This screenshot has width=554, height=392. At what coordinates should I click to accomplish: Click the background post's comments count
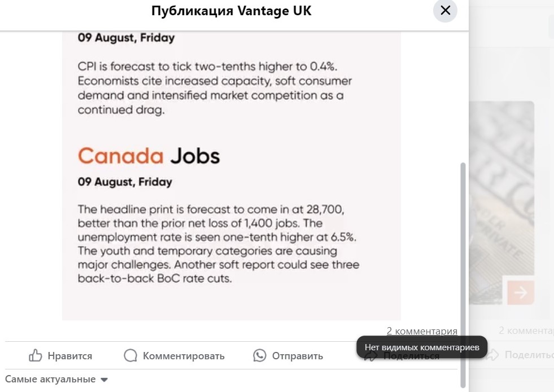(x=526, y=331)
